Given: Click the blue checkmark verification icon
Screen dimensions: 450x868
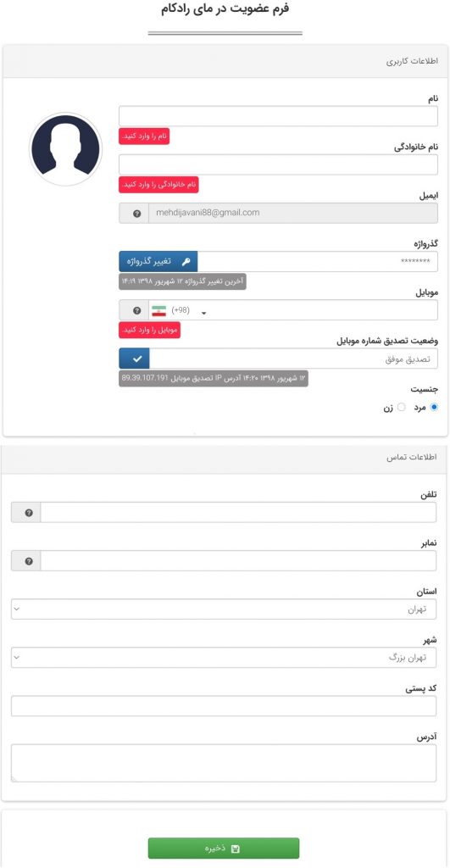Looking at the screenshot, I should (136, 359).
